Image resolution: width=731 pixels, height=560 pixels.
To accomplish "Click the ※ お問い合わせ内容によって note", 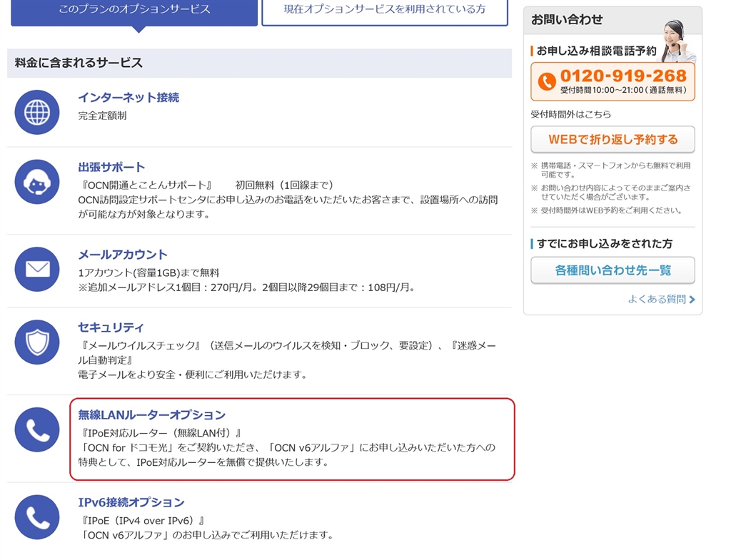I will coord(611,192).
